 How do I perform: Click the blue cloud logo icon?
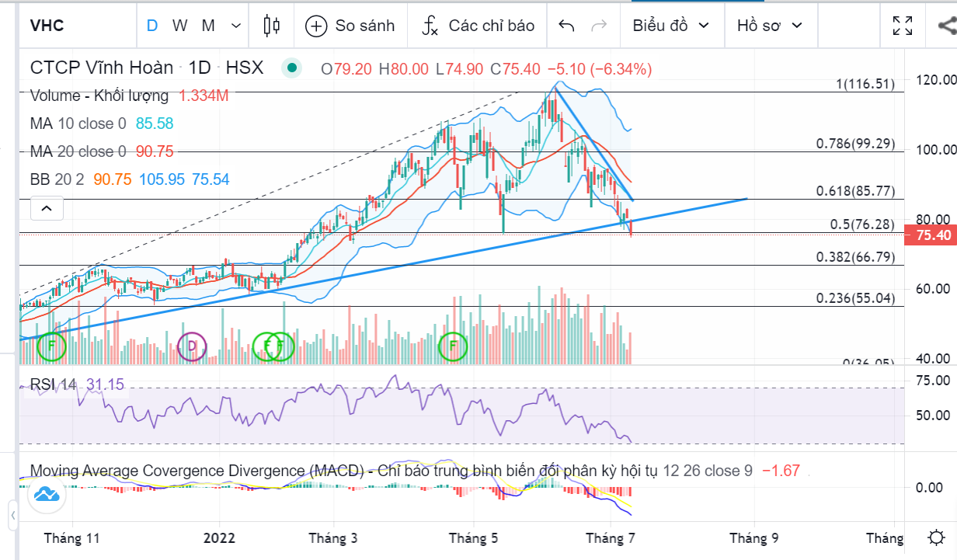(46, 494)
